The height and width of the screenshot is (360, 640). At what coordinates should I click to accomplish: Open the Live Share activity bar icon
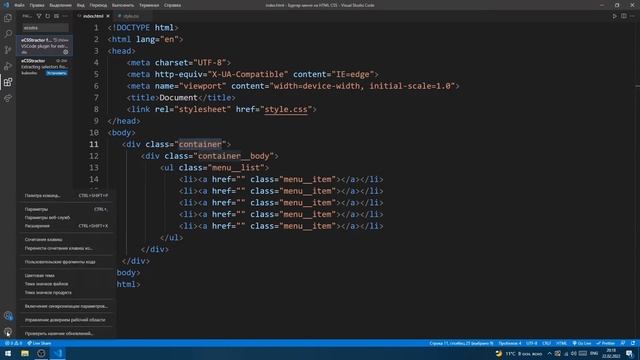[x=8, y=98]
